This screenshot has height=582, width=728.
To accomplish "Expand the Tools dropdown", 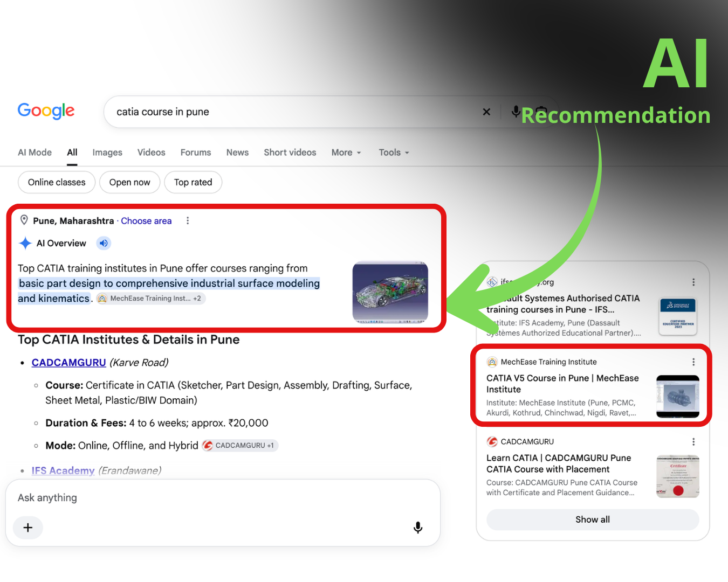I will point(394,153).
